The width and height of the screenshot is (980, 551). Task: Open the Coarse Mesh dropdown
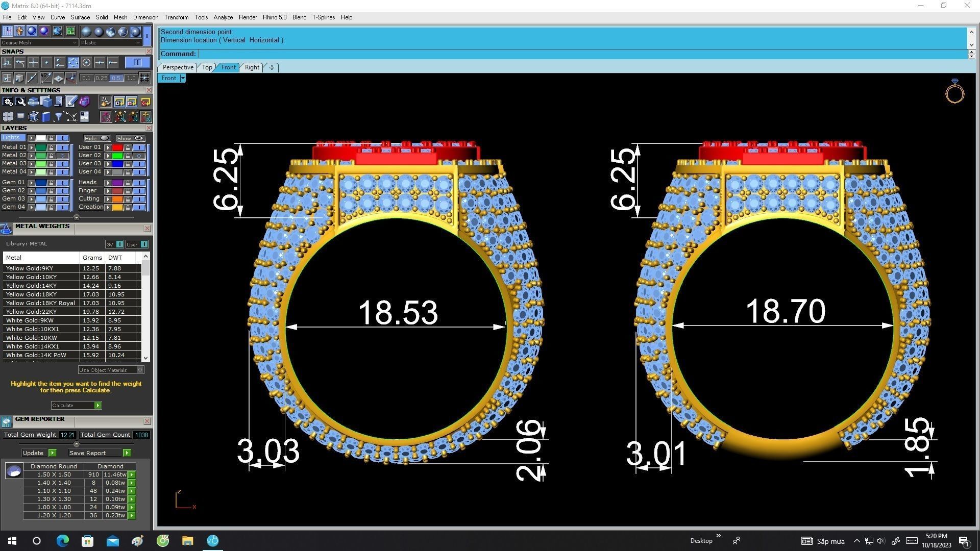click(x=39, y=43)
